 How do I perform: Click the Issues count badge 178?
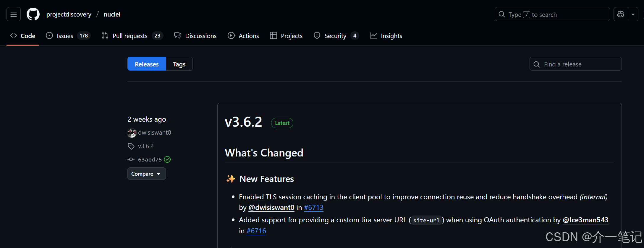(x=84, y=36)
